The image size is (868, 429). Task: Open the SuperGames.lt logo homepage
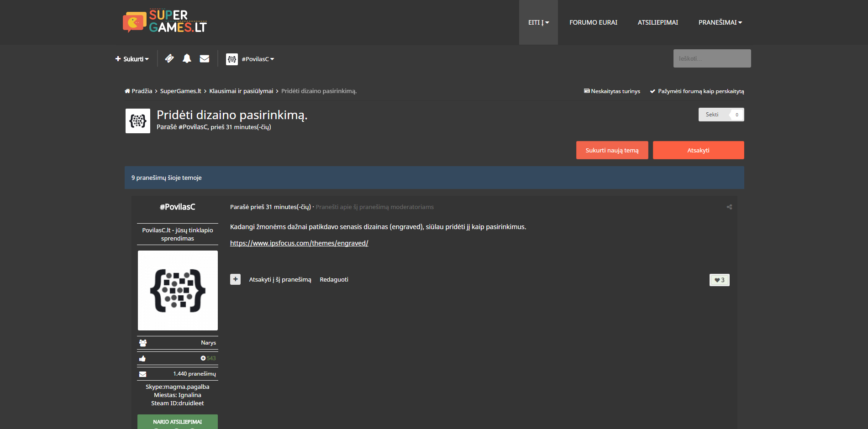[x=165, y=21]
